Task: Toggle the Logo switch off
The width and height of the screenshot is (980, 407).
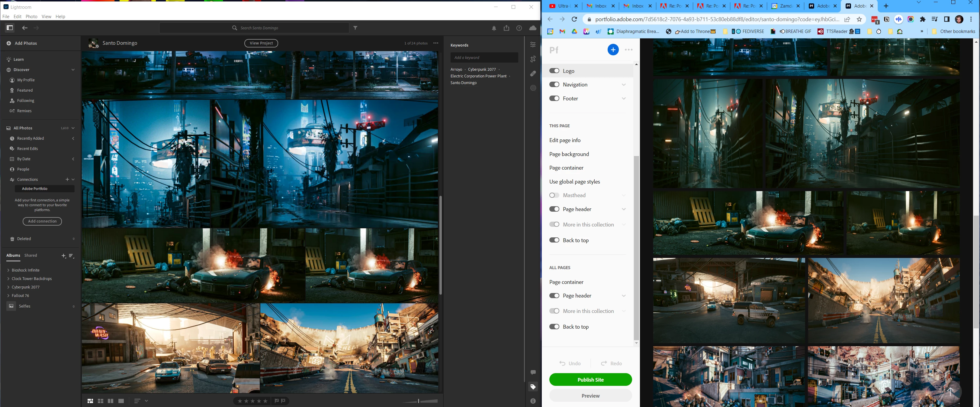Action: (x=554, y=71)
